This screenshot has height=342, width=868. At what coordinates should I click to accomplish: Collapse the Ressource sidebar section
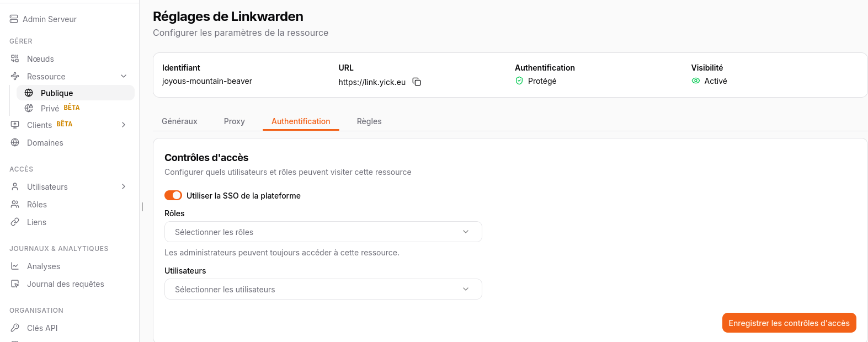pos(124,76)
